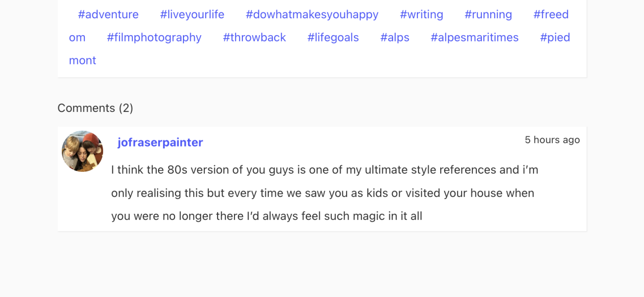Click the #lifegoals hashtag
Screen dimensions: 644x297
pos(333,38)
